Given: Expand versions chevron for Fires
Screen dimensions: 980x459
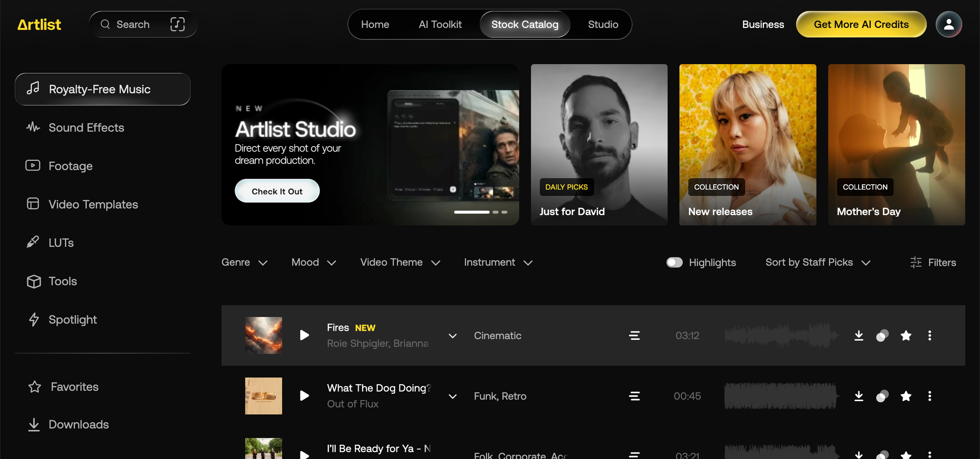Looking at the screenshot, I should tap(453, 336).
